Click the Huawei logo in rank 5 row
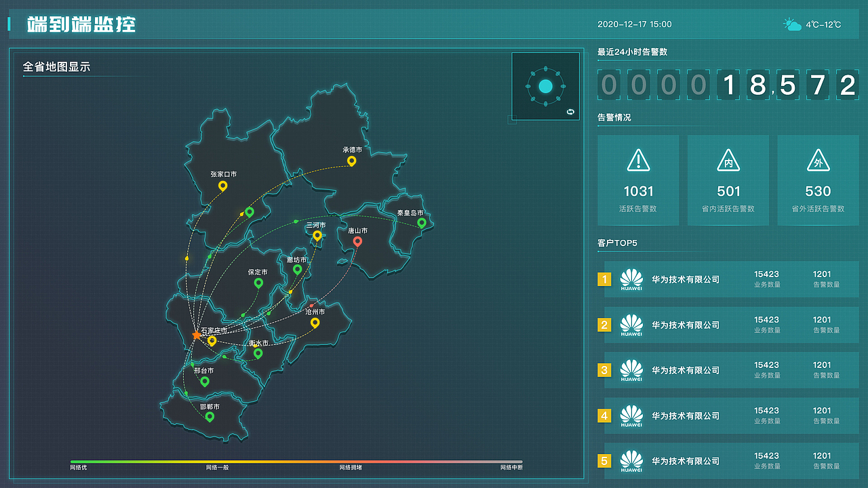This screenshot has width=868, height=488. click(631, 461)
